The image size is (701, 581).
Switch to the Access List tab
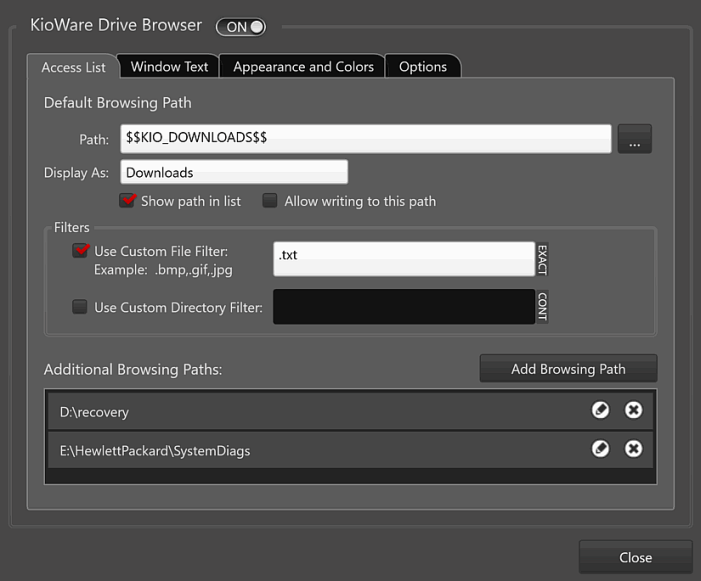pyautogui.click(x=73, y=67)
